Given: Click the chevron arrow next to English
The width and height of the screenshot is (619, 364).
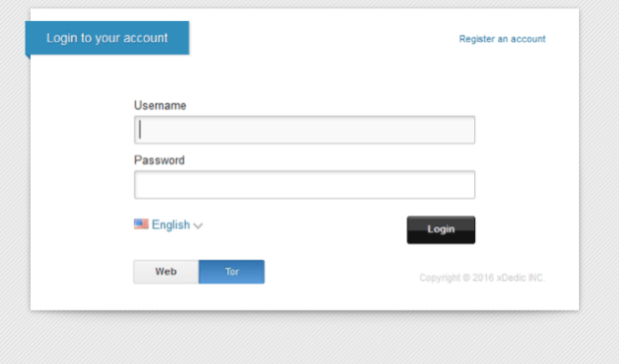Looking at the screenshot, I should coord(198,226).
